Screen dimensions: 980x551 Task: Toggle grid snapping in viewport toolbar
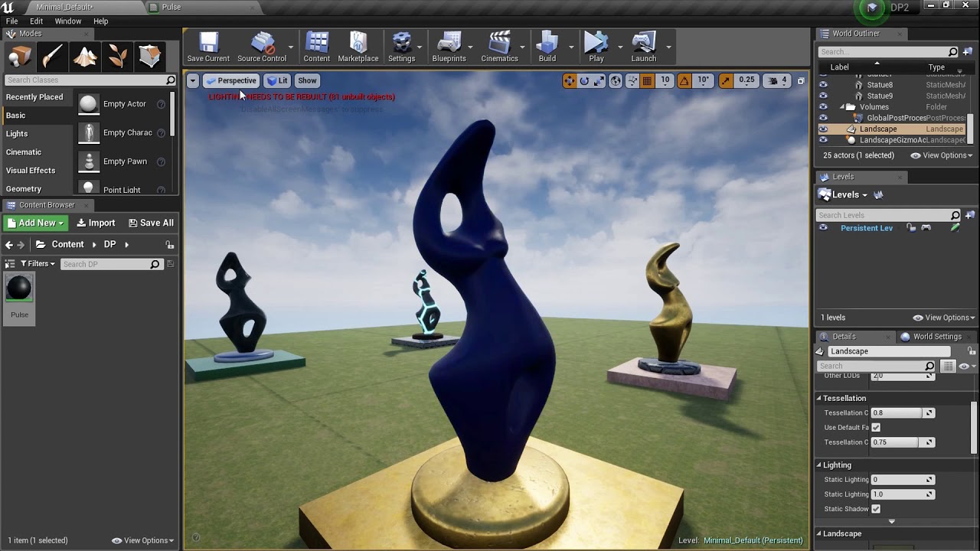click(647, 80)
